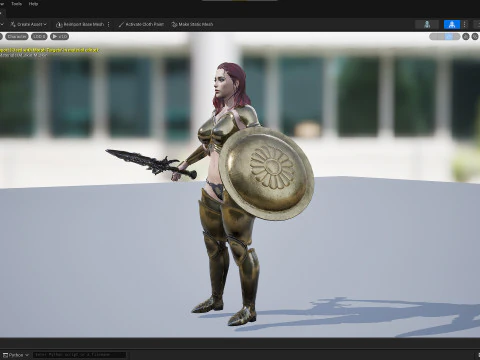Click the Python script input field
The image size is (480, 360).
(80, 355)
